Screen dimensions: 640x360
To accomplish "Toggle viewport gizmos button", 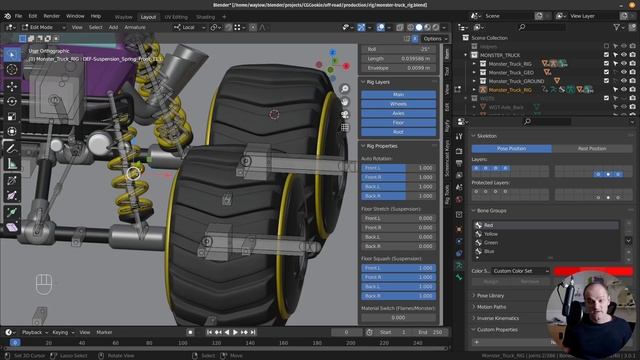I will tap(361, 27).
